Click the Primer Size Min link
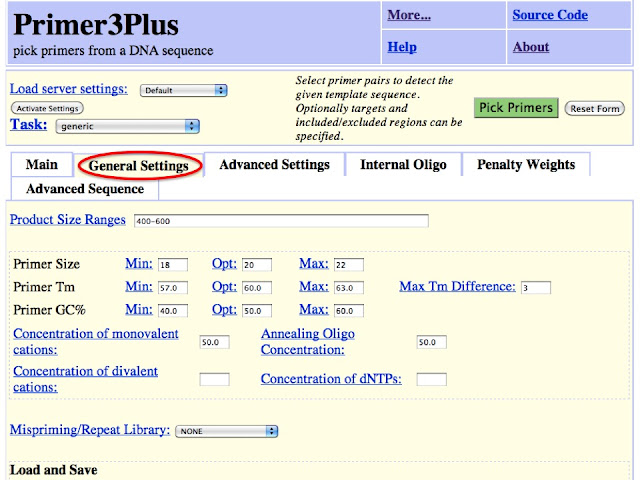 pos(139,264)
